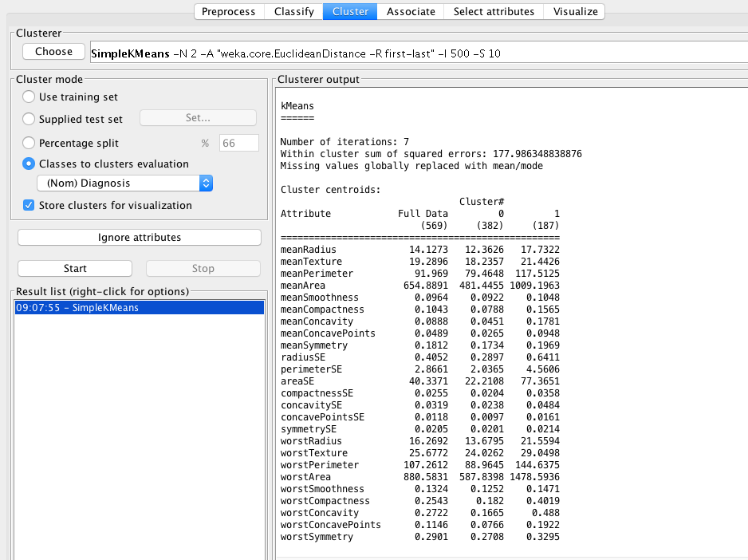Image resolution: width=748 pixels, height=560 pixels.
Task: Click the worstCompactness attribute row
Action: pos(419,501)
